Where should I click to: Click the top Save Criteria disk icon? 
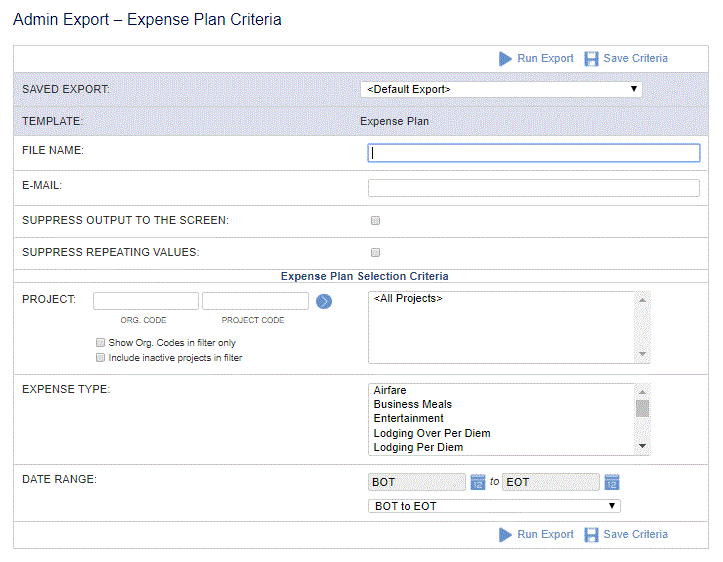point(591,59)
